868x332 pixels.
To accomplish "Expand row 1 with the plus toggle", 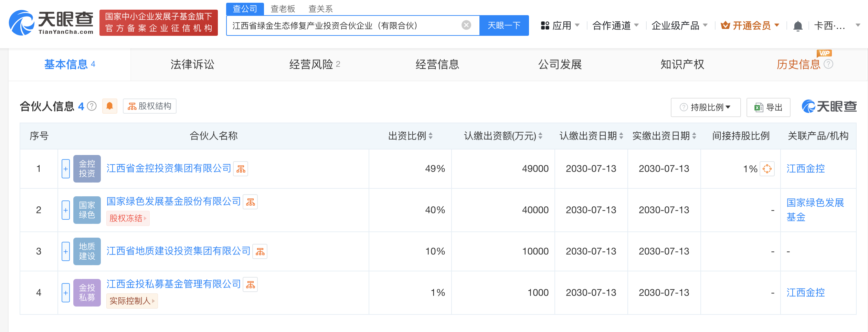I will click(x=66, y=169).
